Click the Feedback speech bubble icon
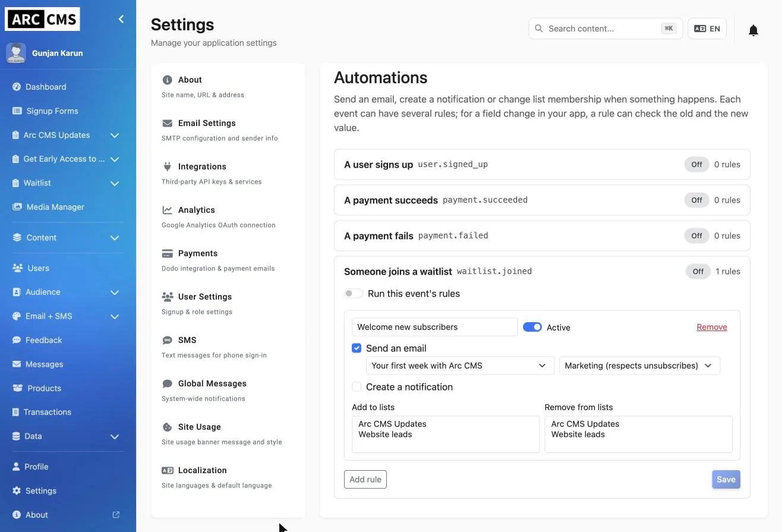The image size is (782, 532). [x=17, y=340]
